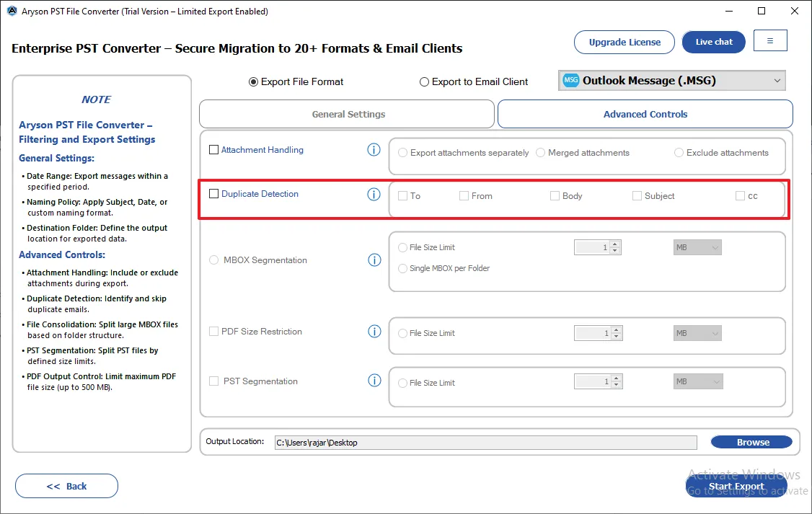Enable the Duplicate Detection checkbox
812x514 pixels.
coord(213,194)
